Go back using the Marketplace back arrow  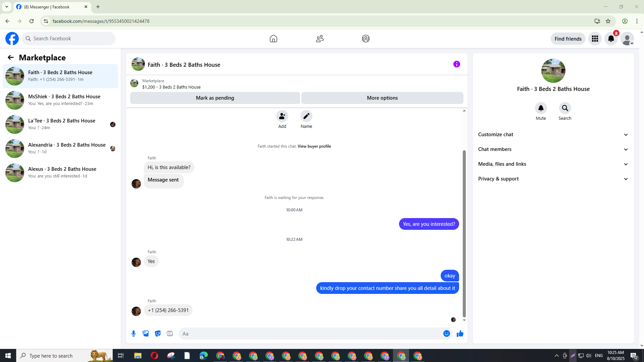(x=11, y=57)
